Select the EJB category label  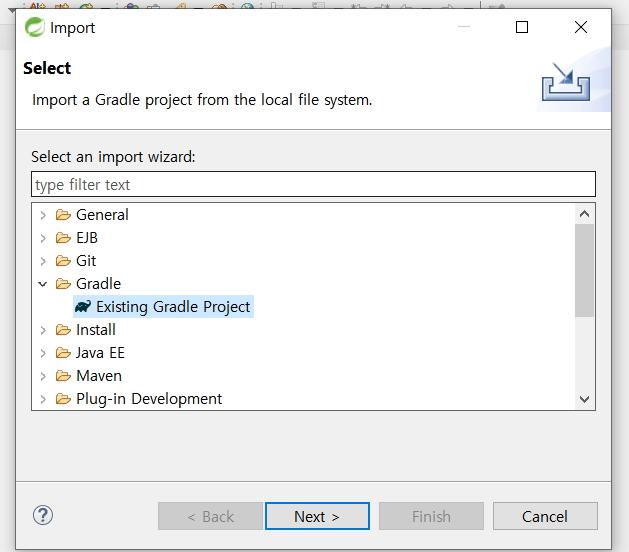pos(87,238)
